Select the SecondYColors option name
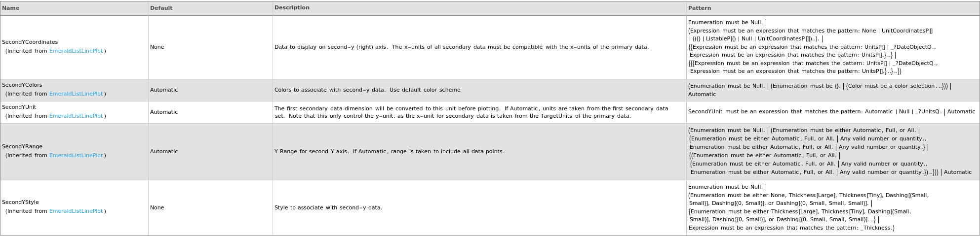 tap(22, 85)
